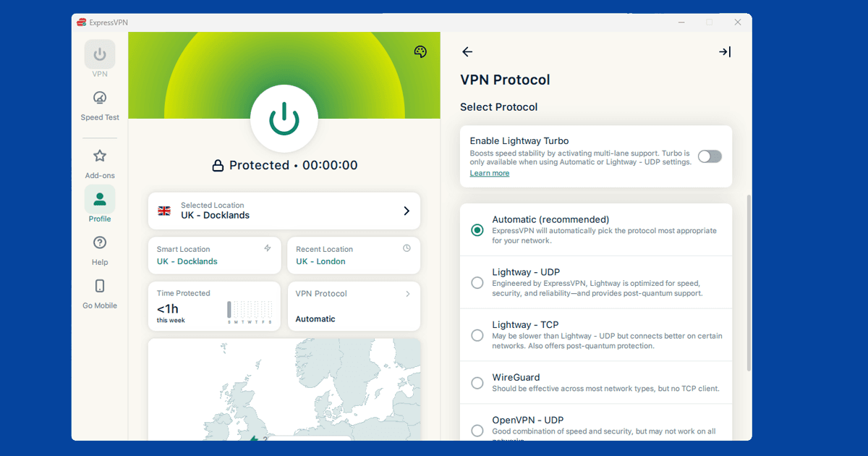The height and width of the screenshot is (456, 868).
Task: Click the Europe map preview
Action: click(x=284, y=389)
